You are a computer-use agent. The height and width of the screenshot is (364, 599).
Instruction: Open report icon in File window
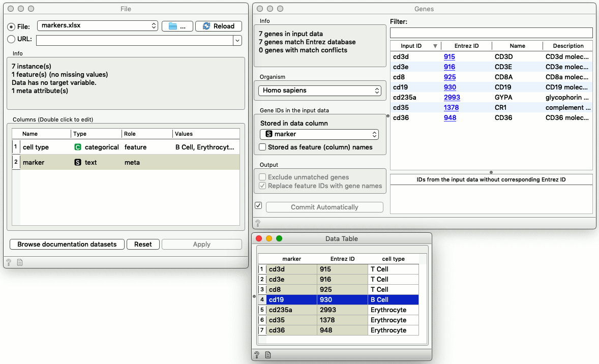click(20, 262)
